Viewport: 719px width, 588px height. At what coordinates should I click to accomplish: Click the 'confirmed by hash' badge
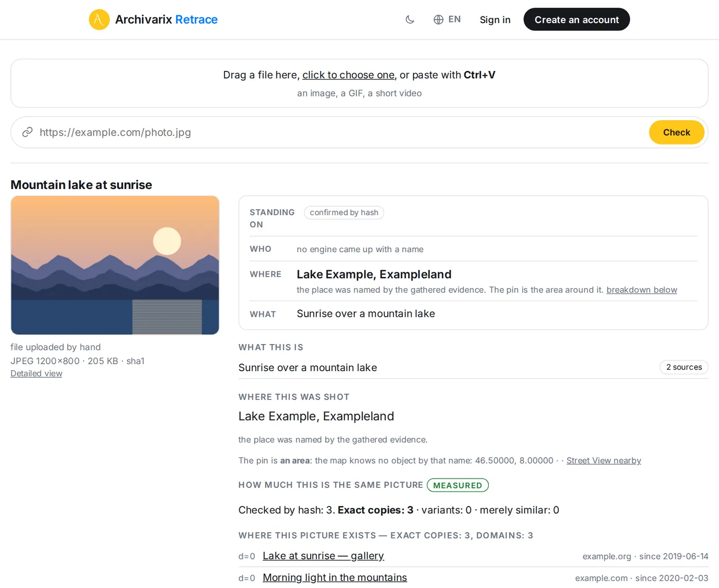tap(344, 213)
